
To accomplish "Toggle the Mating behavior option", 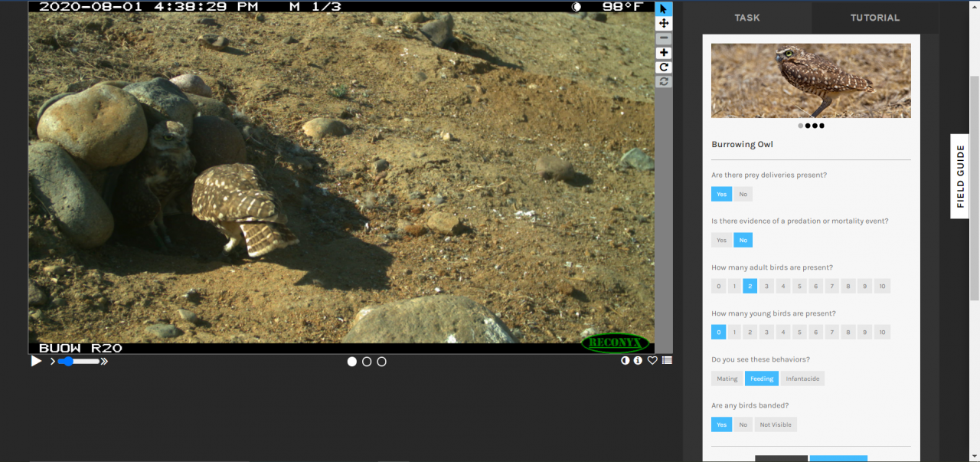I will (x=727, y=378).
